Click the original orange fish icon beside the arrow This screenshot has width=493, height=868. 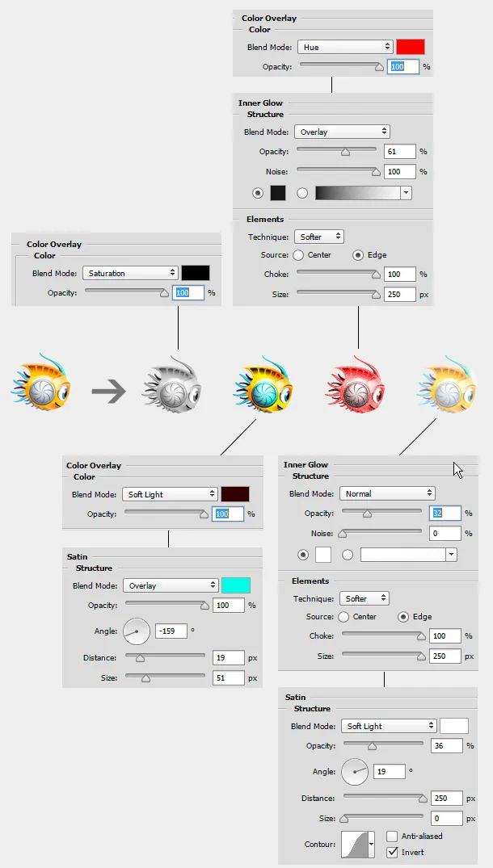point(41,383)
